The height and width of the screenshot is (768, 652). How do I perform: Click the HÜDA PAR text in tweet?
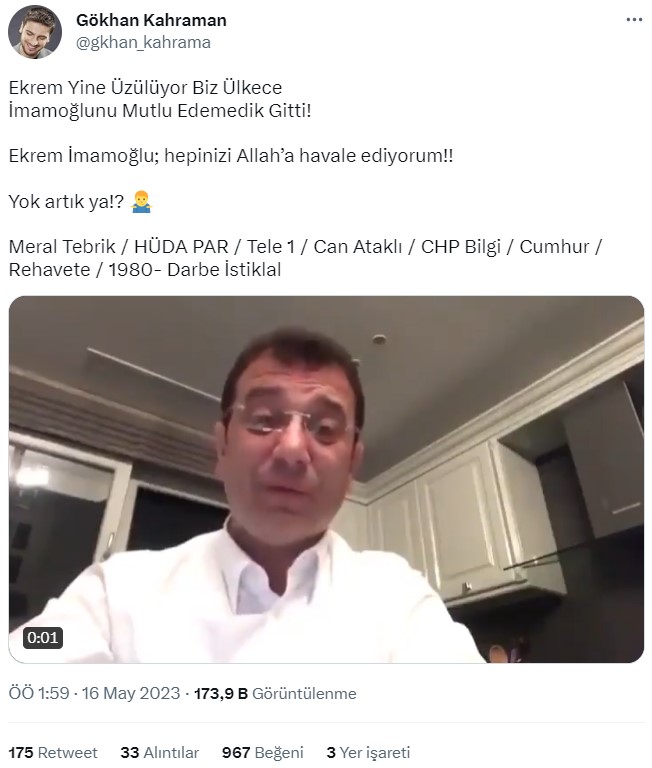181,247
